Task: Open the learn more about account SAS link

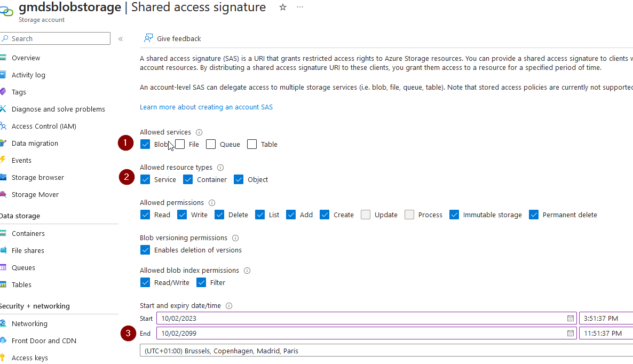Action: (206, 107)
